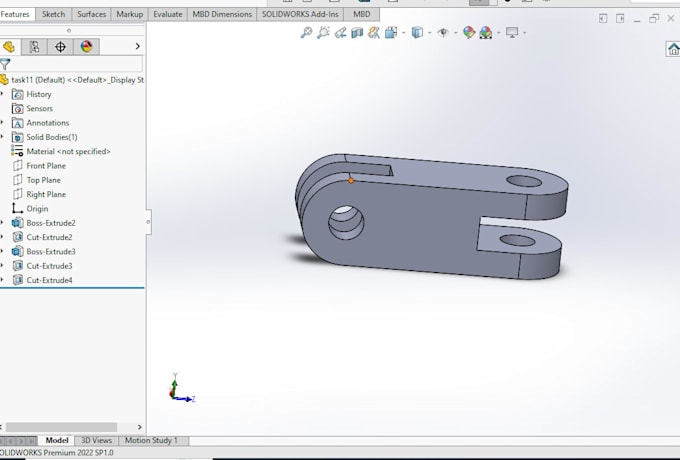680x460 pixels.
Task: Select the History folder
Action: click(39, 94)
